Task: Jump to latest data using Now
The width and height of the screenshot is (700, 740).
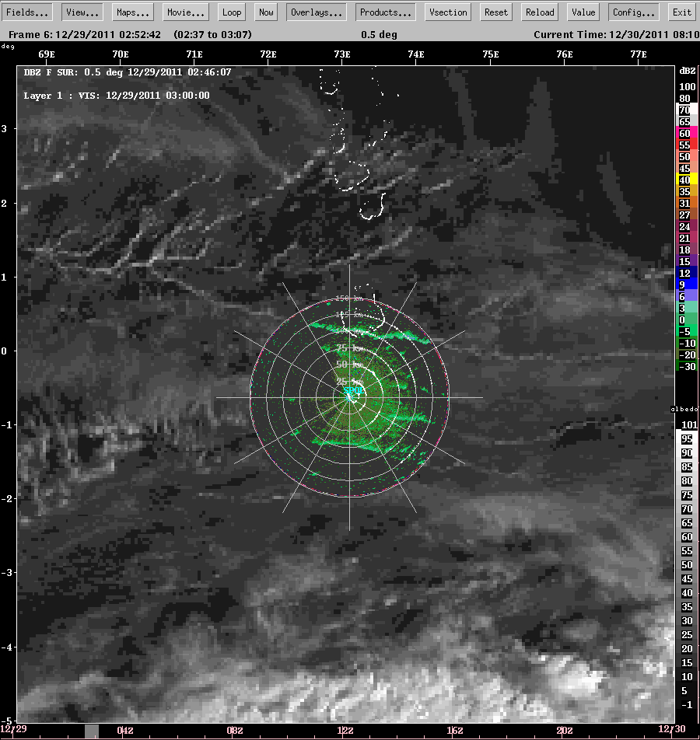Action: [x=265, y=12]
